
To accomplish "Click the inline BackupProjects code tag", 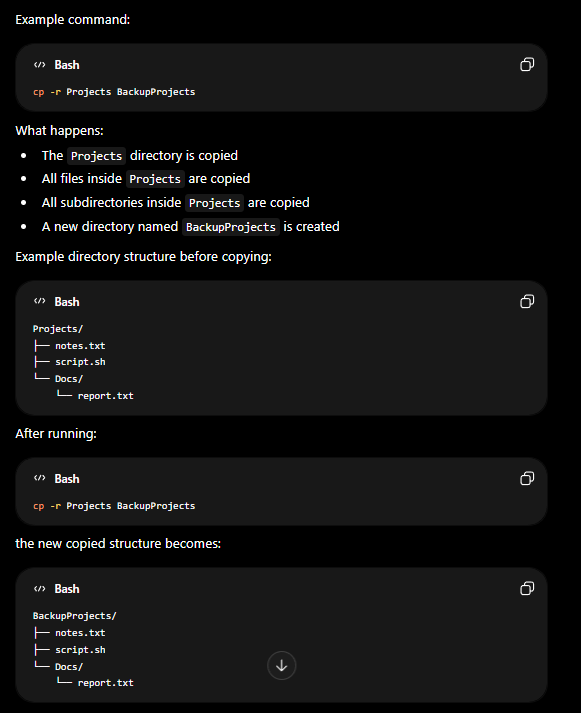I will point(231,227).
